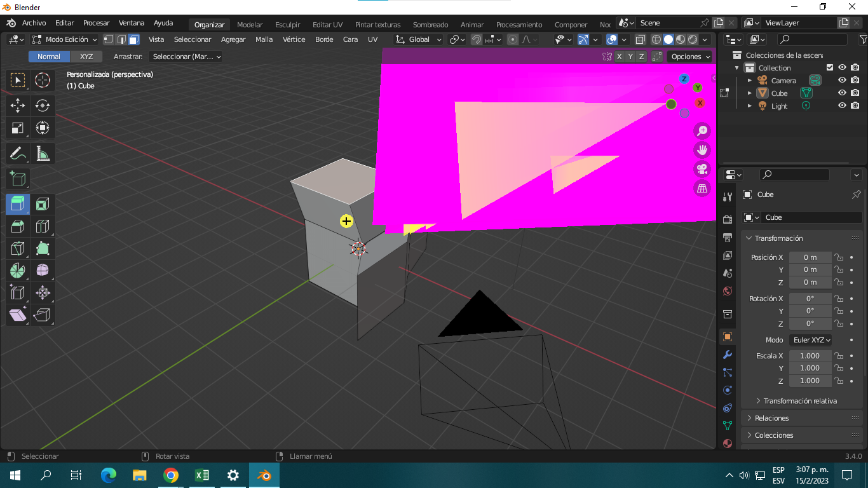Choose the Annotate pencil tool
The image size is (868, 488).
(x=18, y=153)
